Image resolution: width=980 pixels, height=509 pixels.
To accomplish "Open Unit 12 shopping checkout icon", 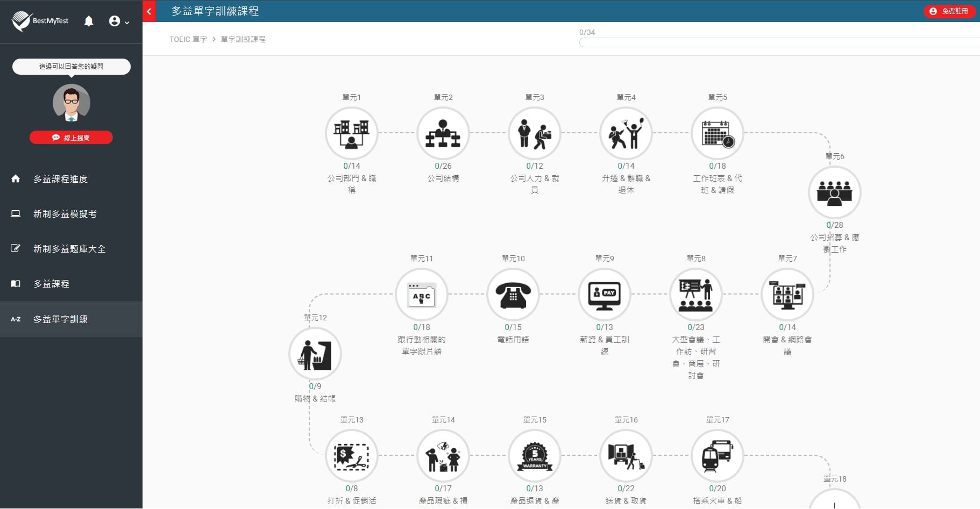I will (315, 354).
